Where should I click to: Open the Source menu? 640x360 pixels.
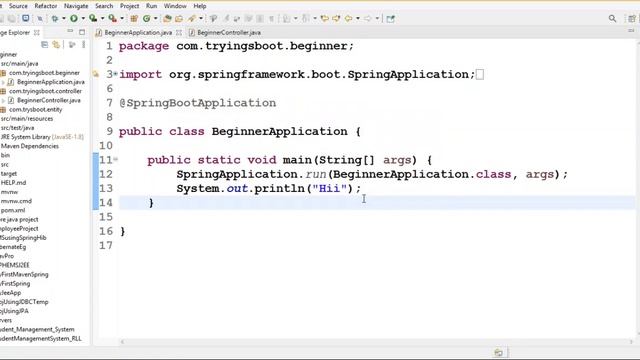coord(18,6)
